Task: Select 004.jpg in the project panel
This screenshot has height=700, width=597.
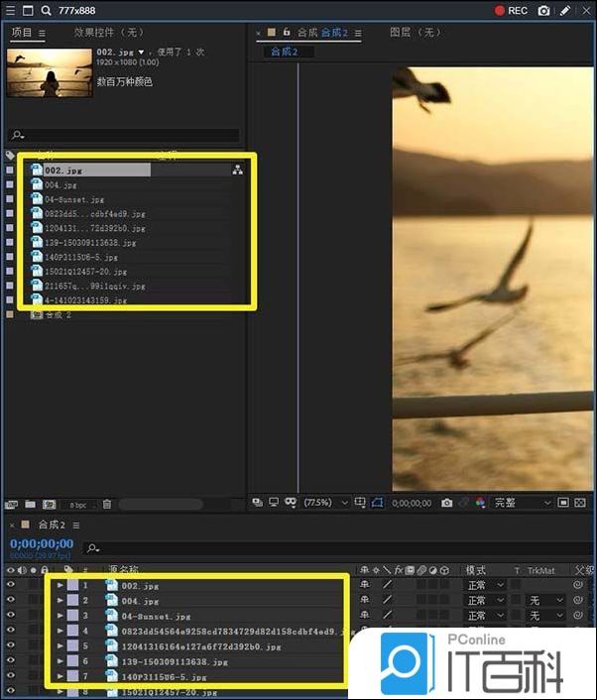Action: 60,184
